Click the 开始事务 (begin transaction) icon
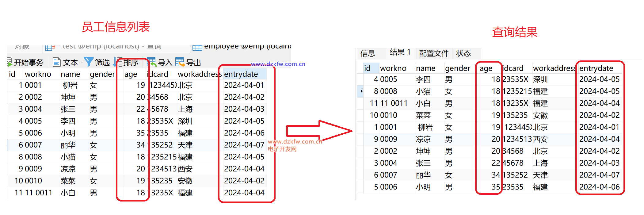This screenshot has height=215, width=644. [x=10, y=63]
